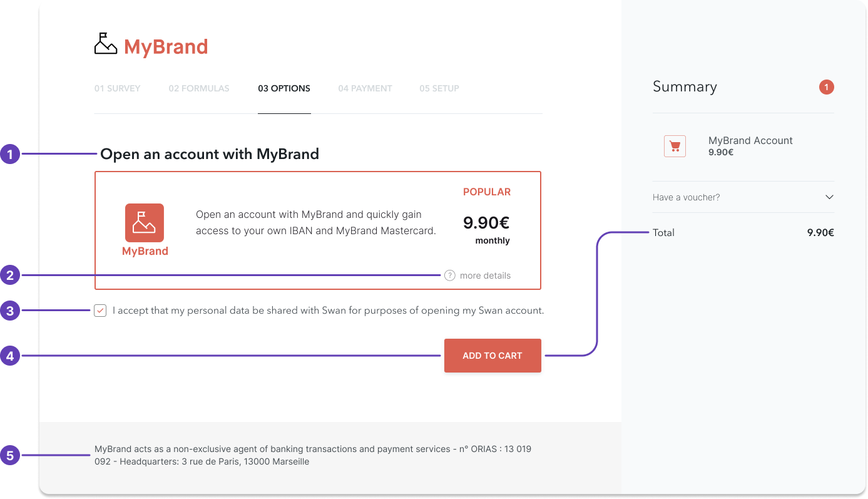Click the POPULAR label on the offer card
The width and height of the screenshot is (868, 499).
[x=486, y=192]
